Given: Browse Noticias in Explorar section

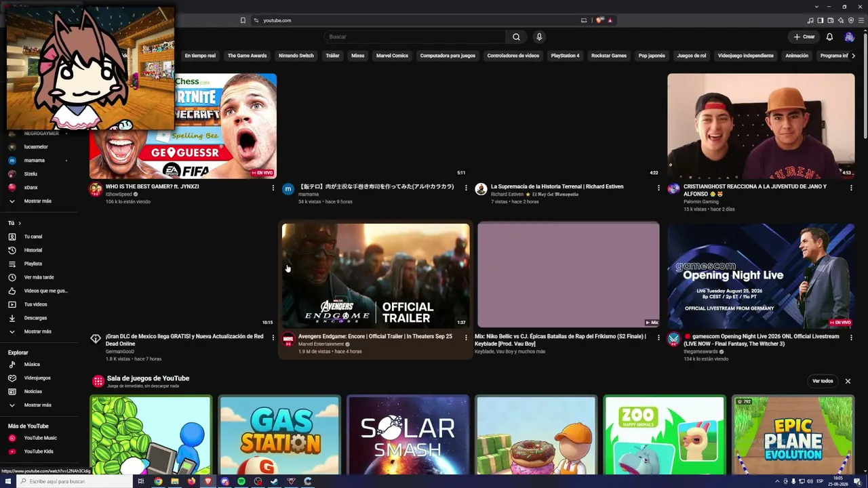Looking at the screenshot, I should (x=33, y=392).
